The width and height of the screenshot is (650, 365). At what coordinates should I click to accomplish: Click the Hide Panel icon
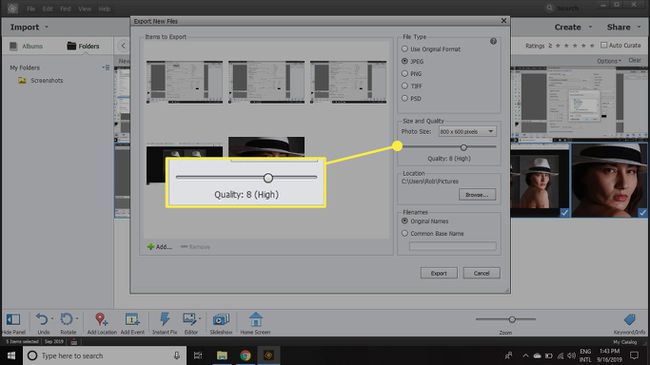(x=13, y=319)
